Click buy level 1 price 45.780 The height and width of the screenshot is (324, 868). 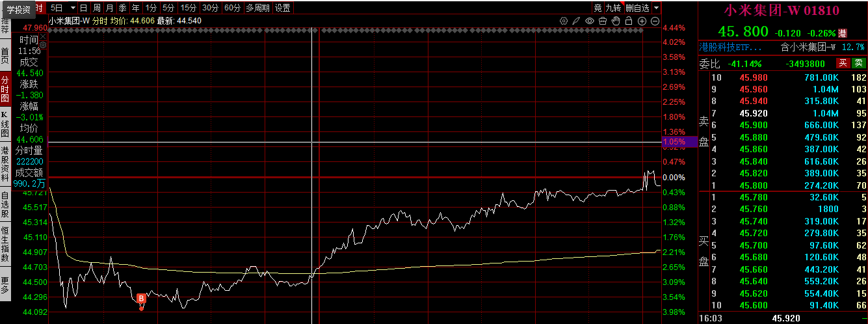pyautogui.click(x=753, y=197)
